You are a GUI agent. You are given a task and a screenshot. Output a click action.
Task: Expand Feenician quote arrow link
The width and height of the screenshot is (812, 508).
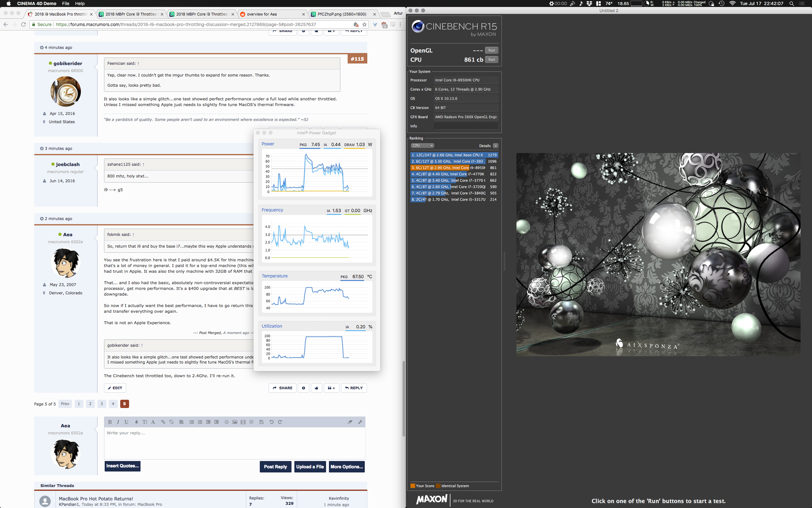[138, 63]
